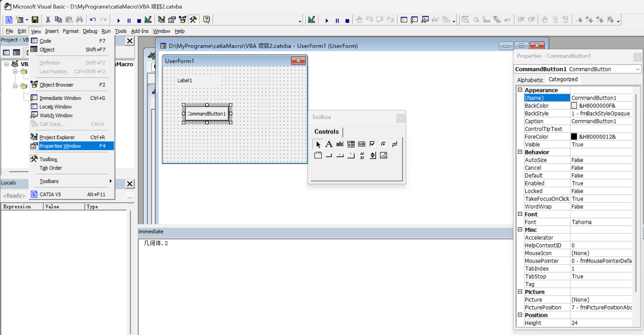This screenshot has height=335, width=644.
Task: Click View Object icon in Project panel
Action: pyautogui.click(x=16, y=52)
